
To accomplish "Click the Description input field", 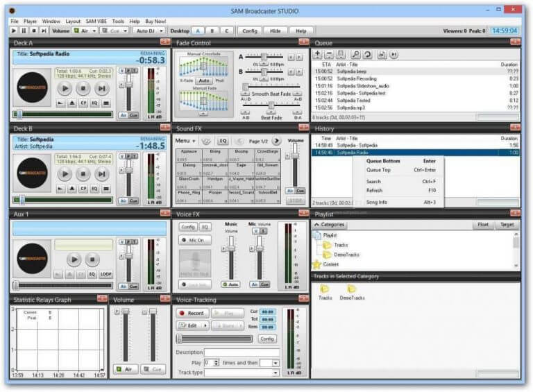I will [242, 352].
